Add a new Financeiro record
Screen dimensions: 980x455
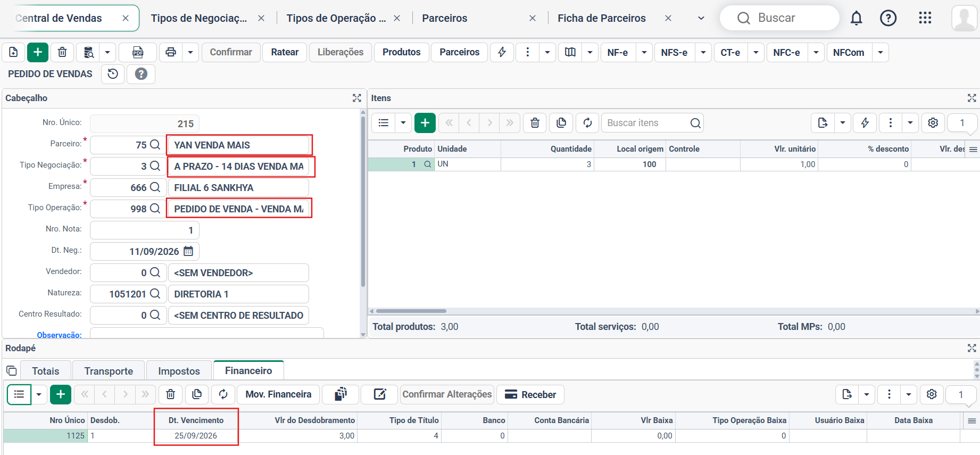pyautogui.click(x=61, y=394)
